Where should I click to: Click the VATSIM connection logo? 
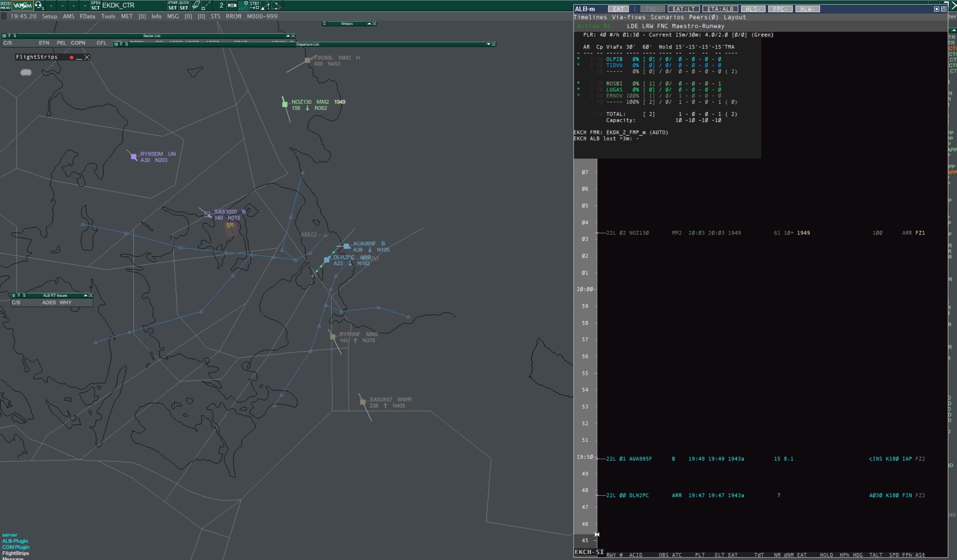click(23, 5)
